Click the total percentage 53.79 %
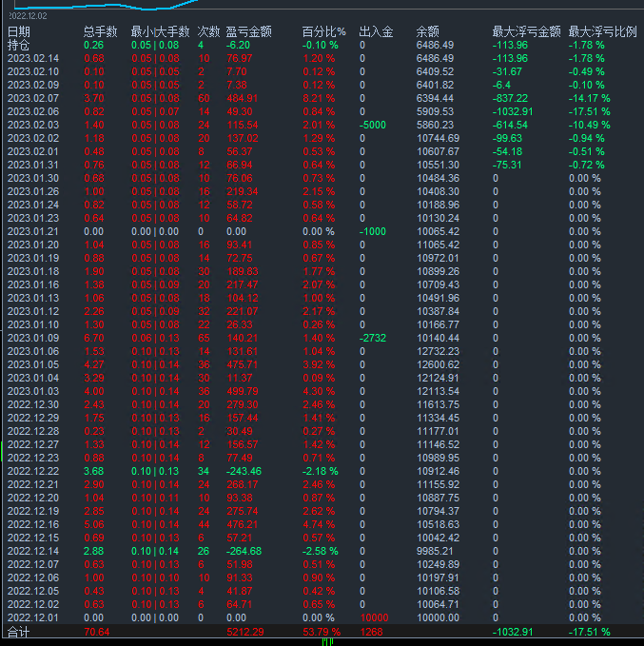The image size is (644, 646). click(322, 633)
